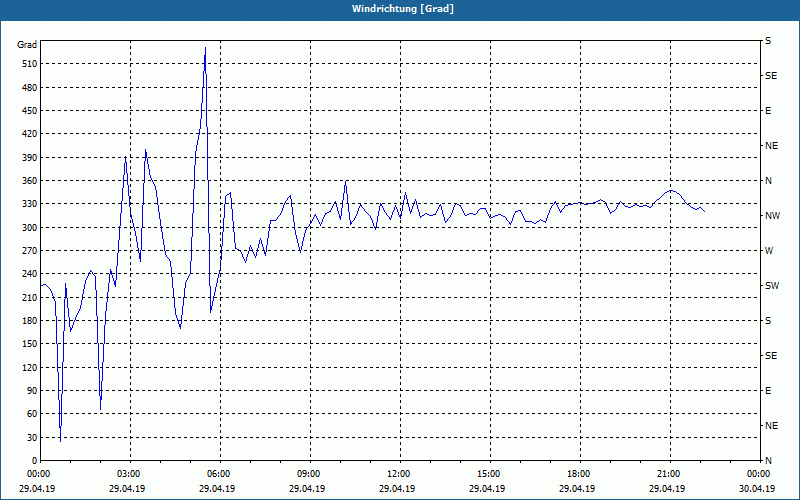Click the NE compass label at 390 level
Viewport: 800px width, 500px height.
point(772,146)
